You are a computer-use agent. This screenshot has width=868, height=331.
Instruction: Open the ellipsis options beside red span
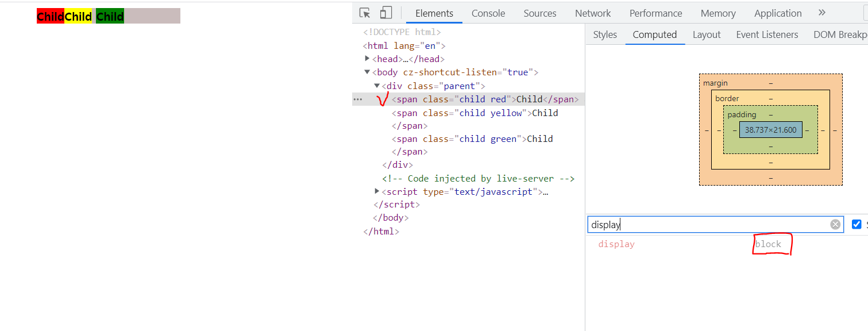click(x=358, y=99)
